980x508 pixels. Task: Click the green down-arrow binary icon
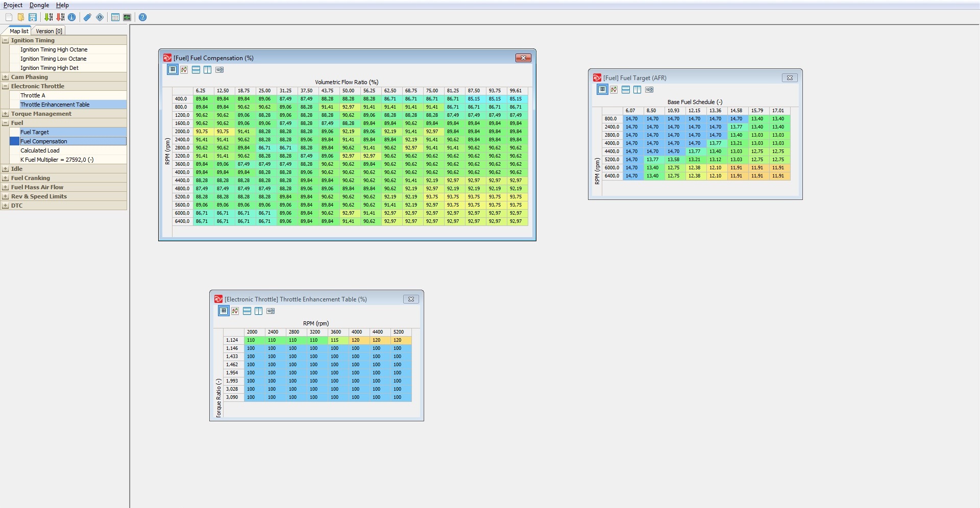click(x=48, y=17)
